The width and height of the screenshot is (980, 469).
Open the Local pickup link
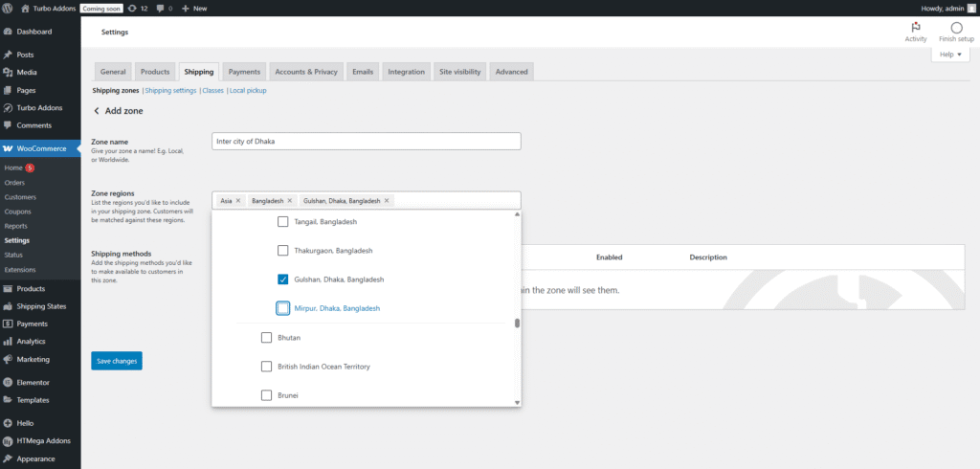pyautogui.click(x=248, y=91)
